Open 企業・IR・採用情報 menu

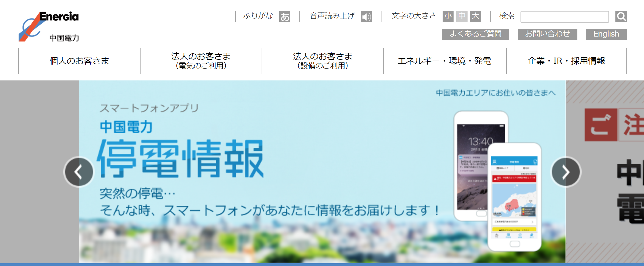(566, 61)
